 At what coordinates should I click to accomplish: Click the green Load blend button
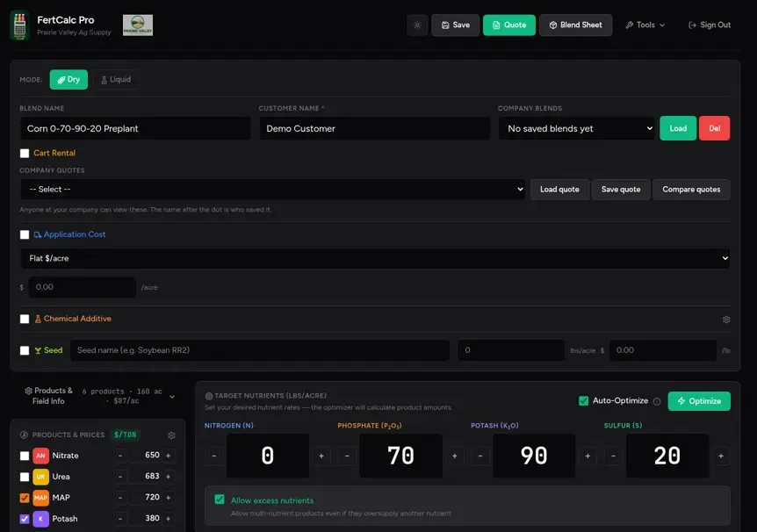pyautogui.click(x=678, y=128)
